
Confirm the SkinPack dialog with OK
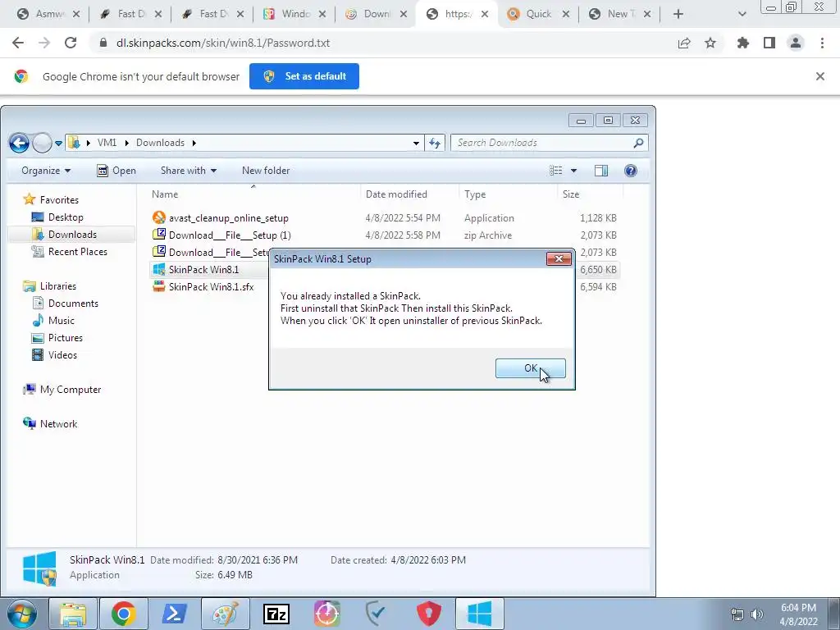530,368
